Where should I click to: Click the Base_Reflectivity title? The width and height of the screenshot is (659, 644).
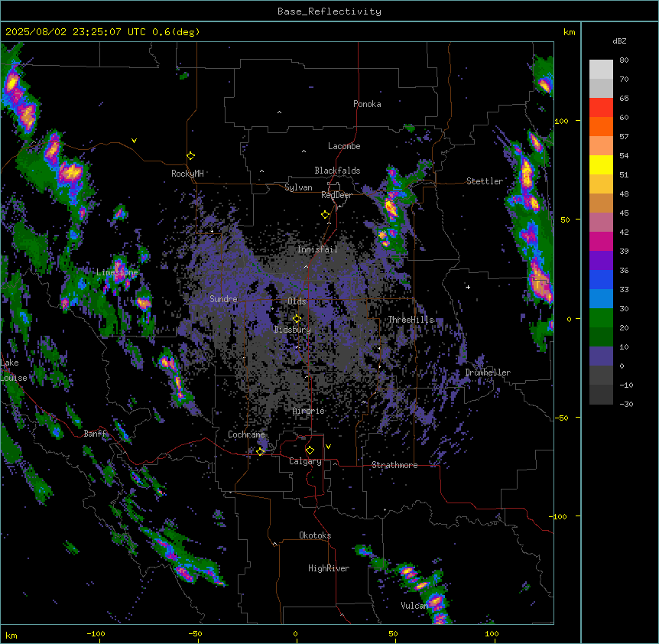(329, 11)
